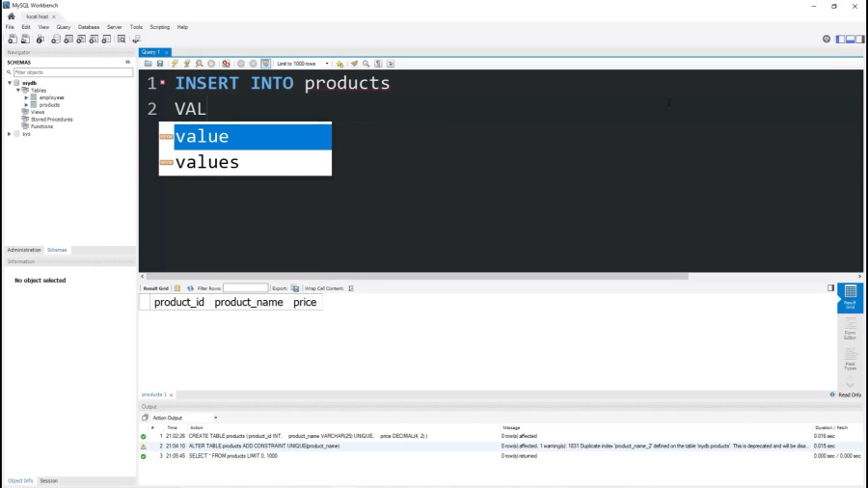Switch to the Administration tab

[24, 250]
